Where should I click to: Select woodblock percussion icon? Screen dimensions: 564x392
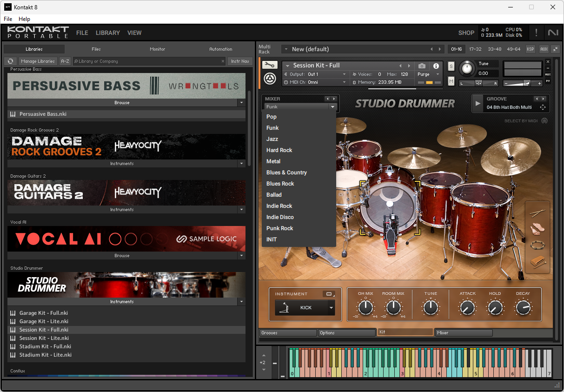tap(538, 262)
